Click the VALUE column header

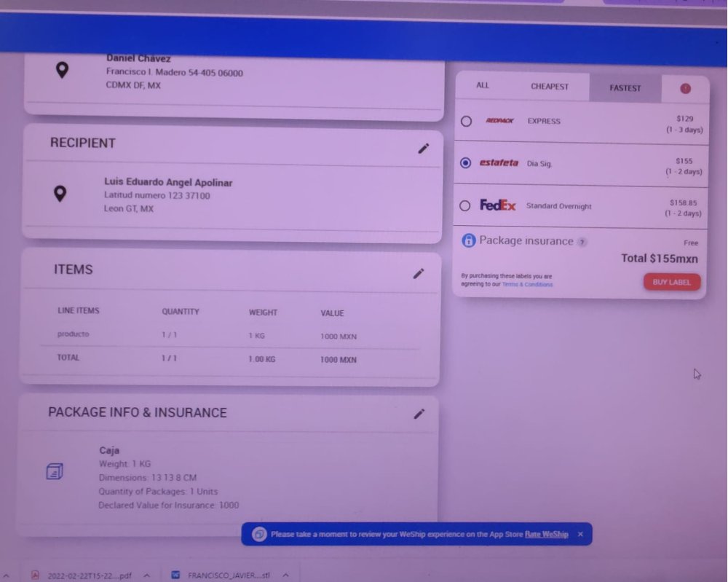[x=332, y=313]
